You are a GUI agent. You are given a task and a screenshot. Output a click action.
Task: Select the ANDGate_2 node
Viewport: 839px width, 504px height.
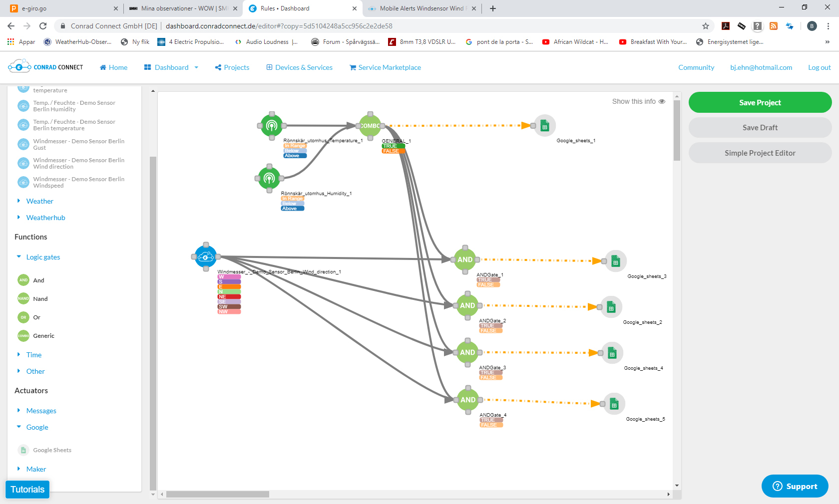467,305
